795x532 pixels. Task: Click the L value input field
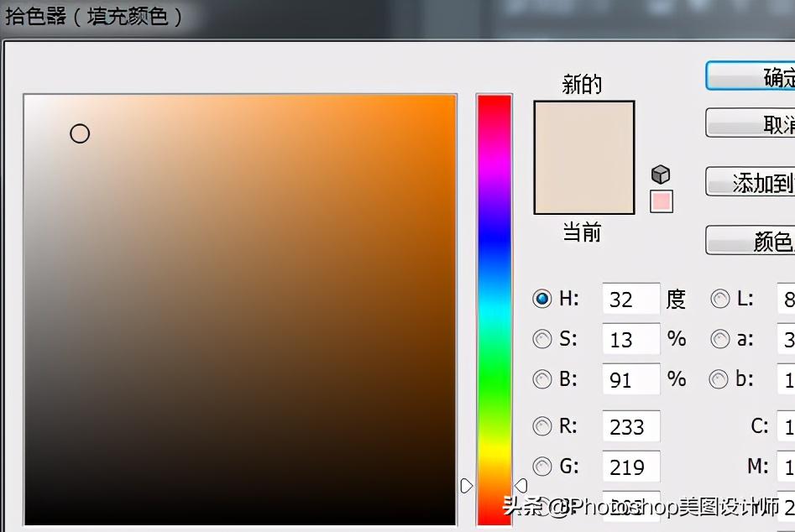tap(787, 299)
